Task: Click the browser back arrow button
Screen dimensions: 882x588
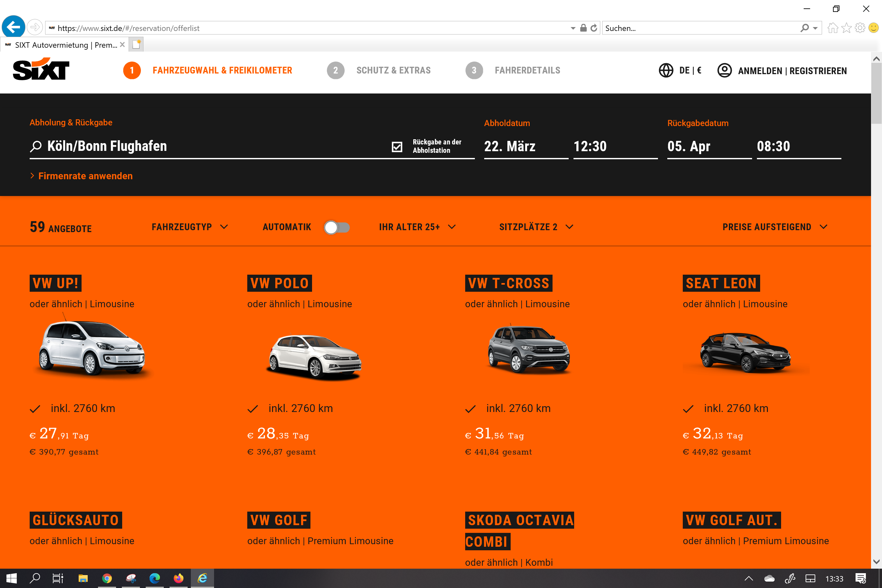Action: pyautogui.click(x=14, y=27)
